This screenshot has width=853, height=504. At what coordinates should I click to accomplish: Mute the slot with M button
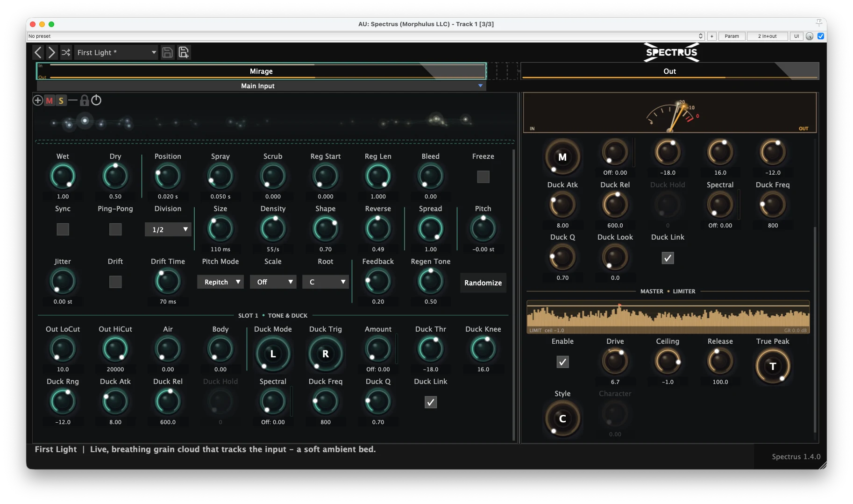[x=50, y=100]
